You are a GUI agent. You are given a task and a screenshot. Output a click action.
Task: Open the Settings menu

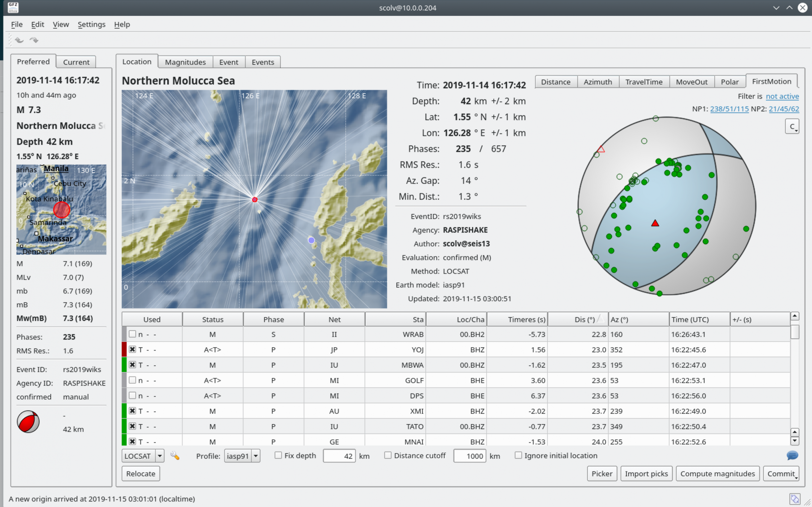click(x=91, y=24)
